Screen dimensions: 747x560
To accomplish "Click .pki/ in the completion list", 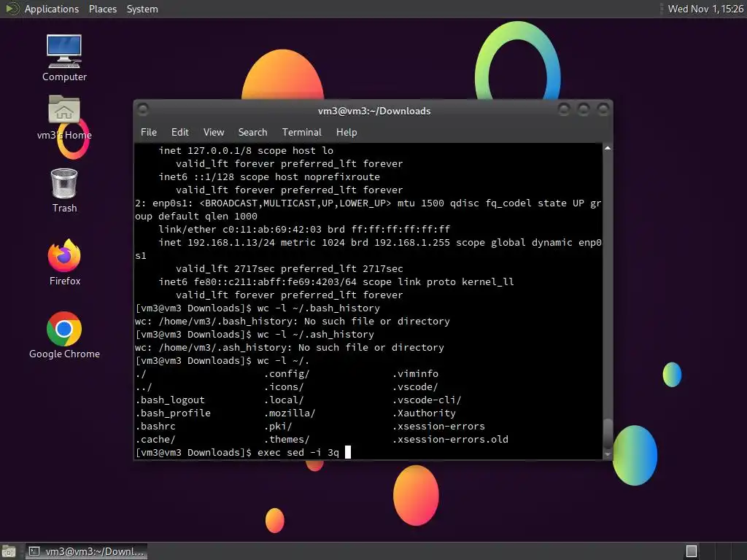I will 278,426.
